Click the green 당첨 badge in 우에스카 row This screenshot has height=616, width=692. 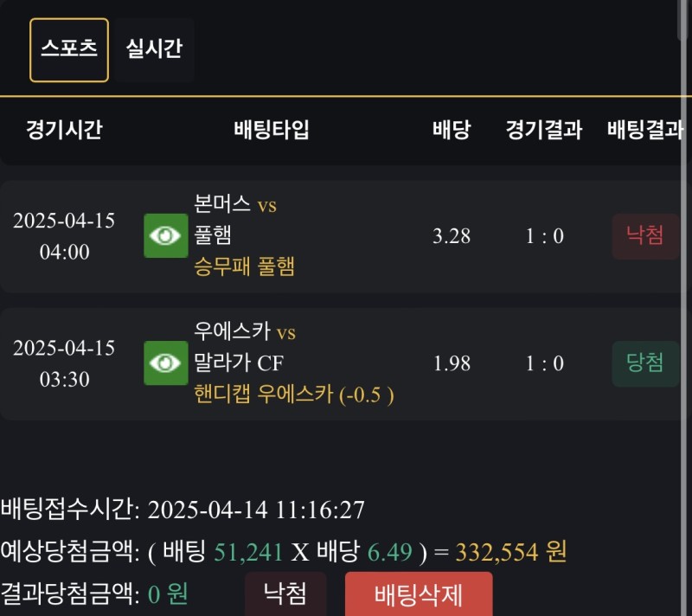pyautogui.click(x=645, y=363)
